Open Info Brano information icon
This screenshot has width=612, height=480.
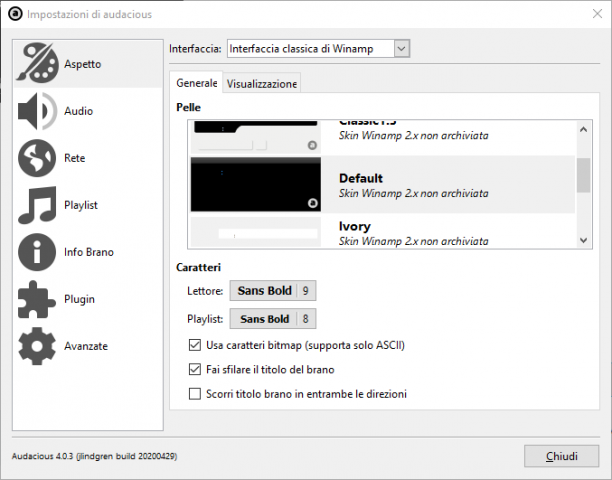(x=37, y=252)
